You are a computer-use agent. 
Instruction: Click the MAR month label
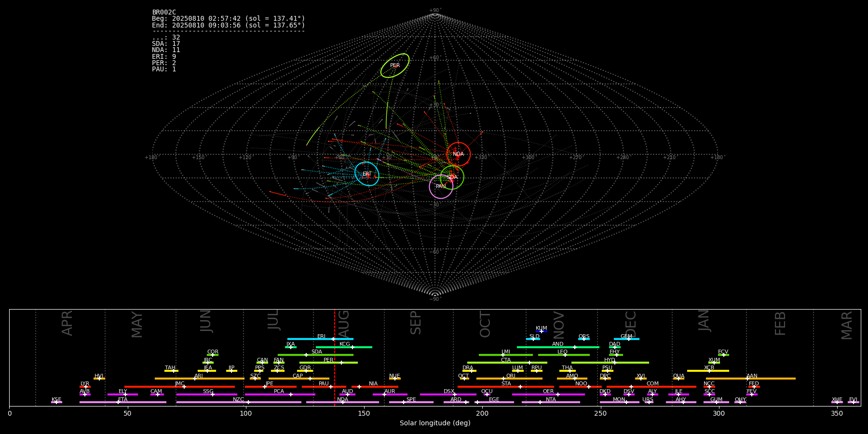coord(847,325)
